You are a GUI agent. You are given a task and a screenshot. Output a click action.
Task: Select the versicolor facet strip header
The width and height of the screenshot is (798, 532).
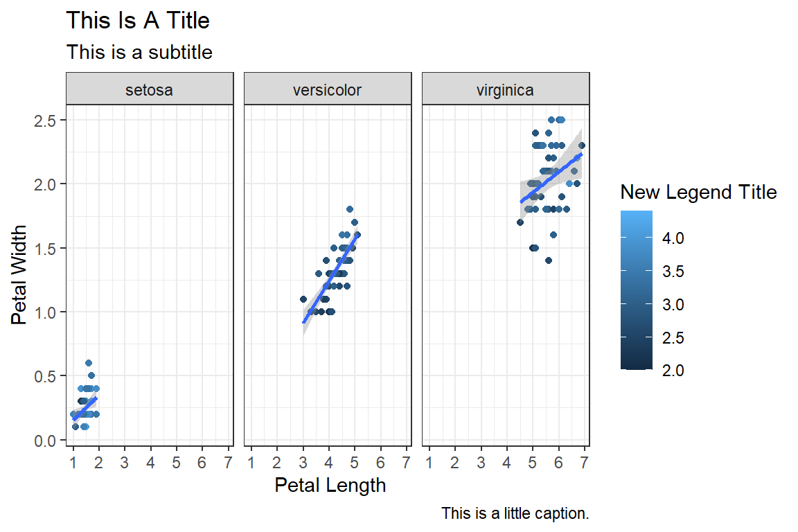point(327,89)
